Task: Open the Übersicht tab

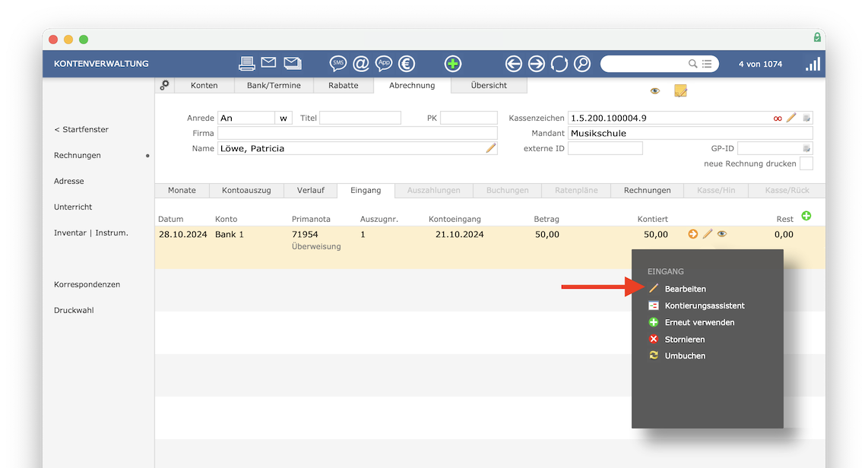Action: coord(489,85)
